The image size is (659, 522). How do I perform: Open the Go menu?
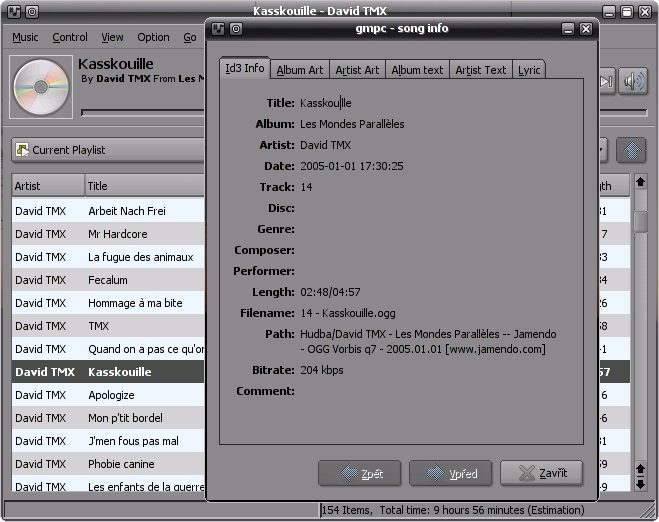point(190,37)
